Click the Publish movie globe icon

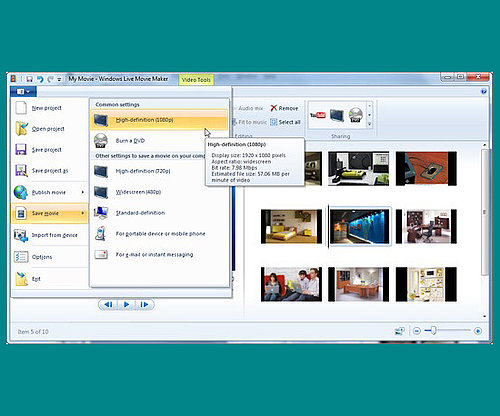coord(21,192)
